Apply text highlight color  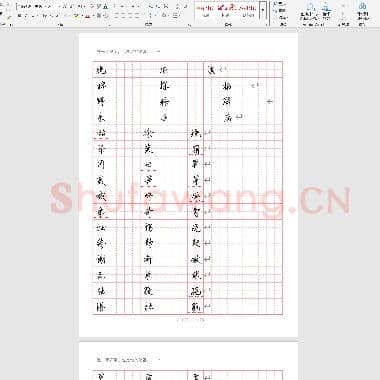click(77, 15)
